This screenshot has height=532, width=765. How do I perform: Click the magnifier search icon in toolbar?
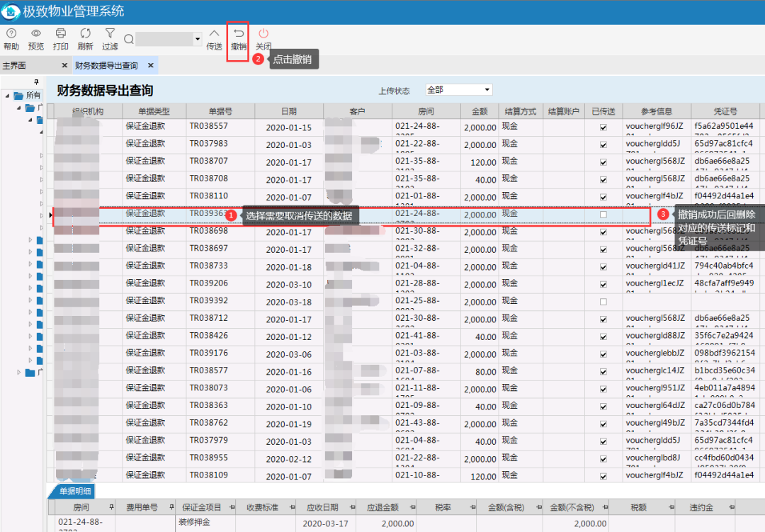129,39
